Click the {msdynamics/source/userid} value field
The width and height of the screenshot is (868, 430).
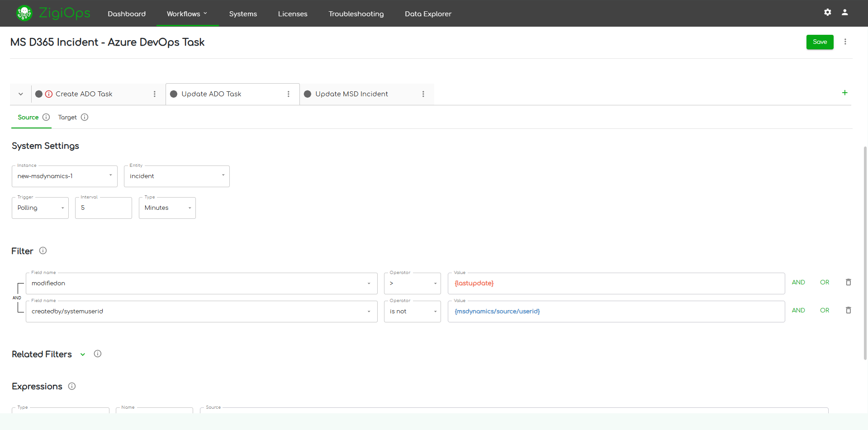click(616, 312)
